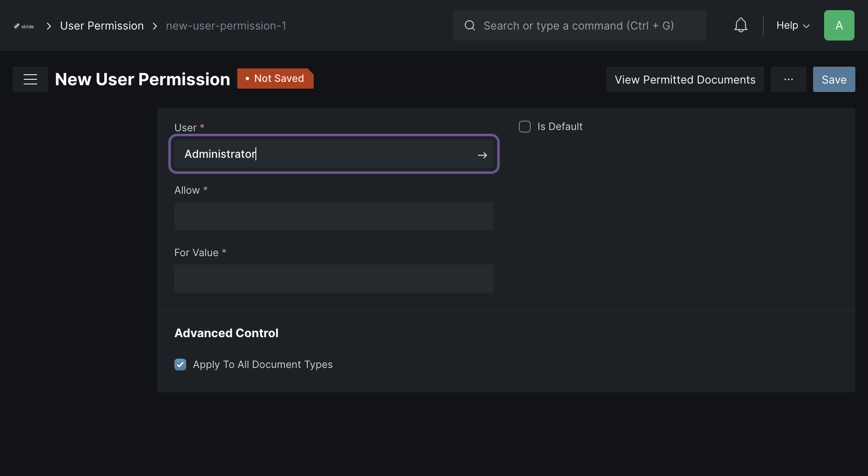
Task: Click the Allow input field
Action: [334, 216]
